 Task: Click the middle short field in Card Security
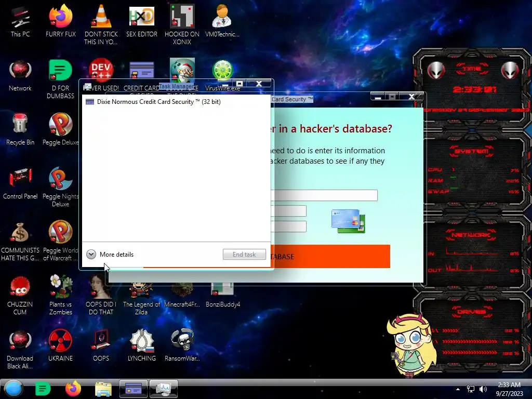[289, 211]
